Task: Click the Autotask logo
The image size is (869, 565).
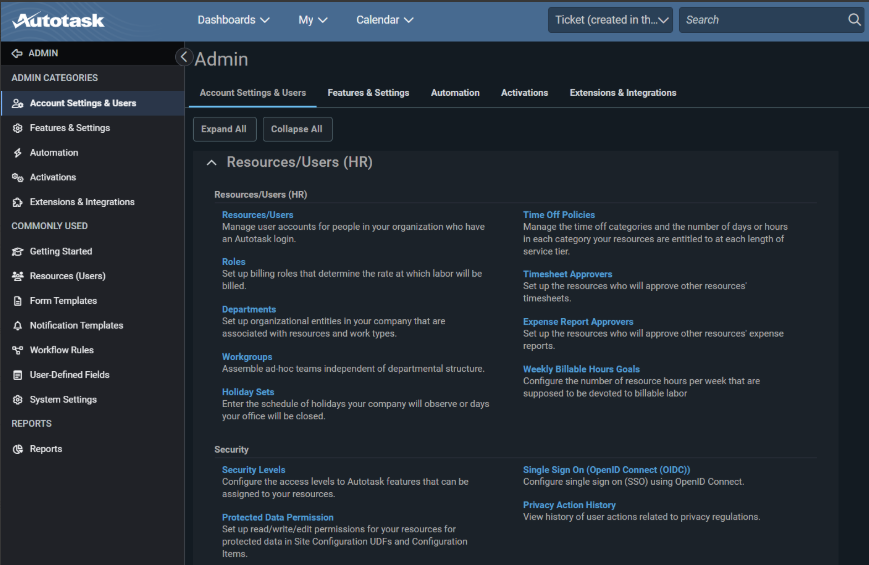Action: 58,21
